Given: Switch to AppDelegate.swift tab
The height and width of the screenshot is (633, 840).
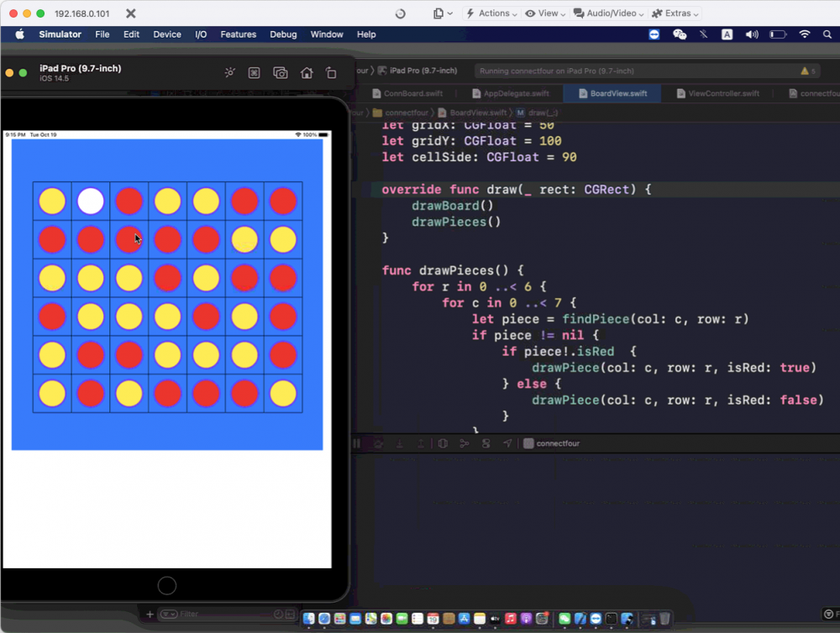Looking at the screenshot, I should (x=511, y=93).
